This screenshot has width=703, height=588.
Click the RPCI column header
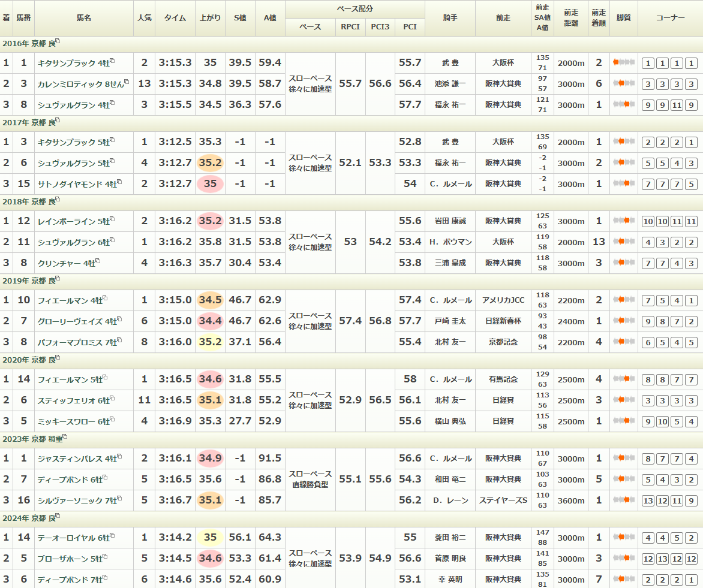[x=350, y=27]
